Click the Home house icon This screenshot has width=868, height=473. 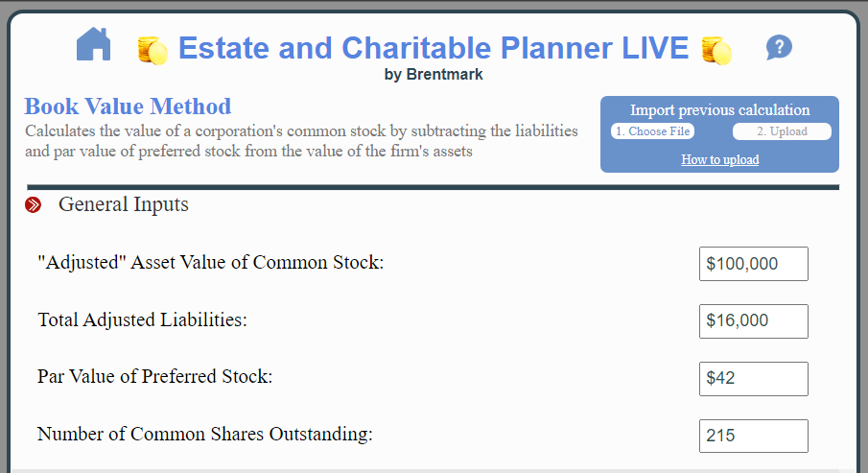click(94, 45)
